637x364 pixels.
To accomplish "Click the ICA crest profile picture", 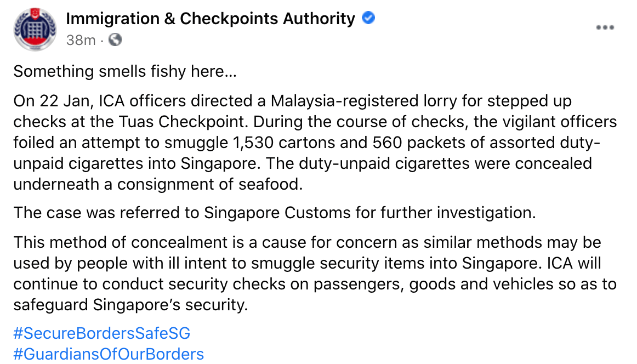I will [x=35, y=29].
